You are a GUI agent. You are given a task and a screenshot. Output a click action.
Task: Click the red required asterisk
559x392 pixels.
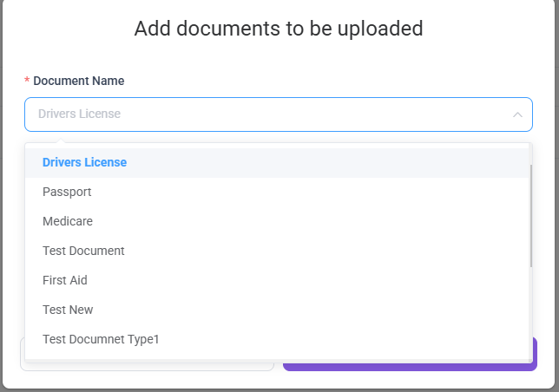[x=27, y=81]
